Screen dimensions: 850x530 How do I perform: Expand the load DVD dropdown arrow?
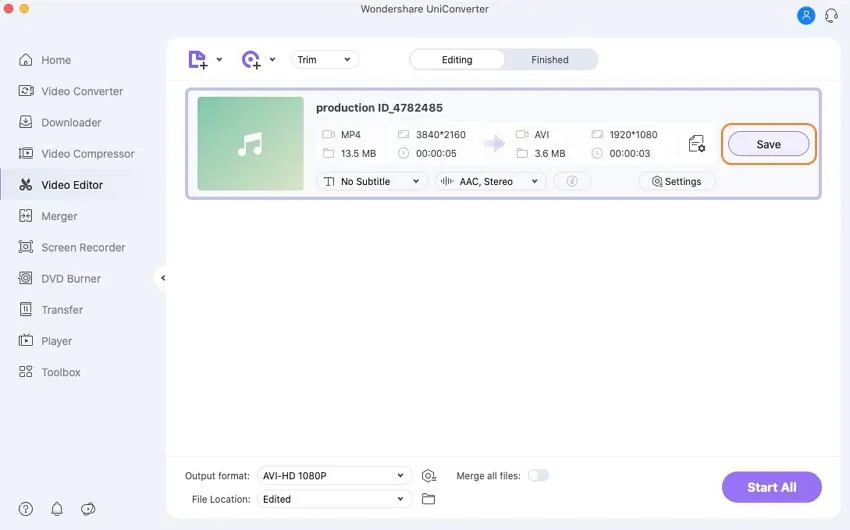272,60
